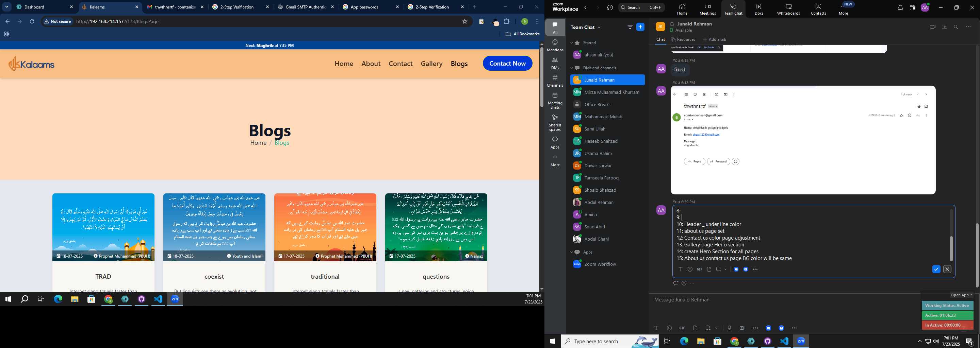This screenshot has width=980, height=348.
Task: Open the TRAD blog card image
Action: [103, 227]
